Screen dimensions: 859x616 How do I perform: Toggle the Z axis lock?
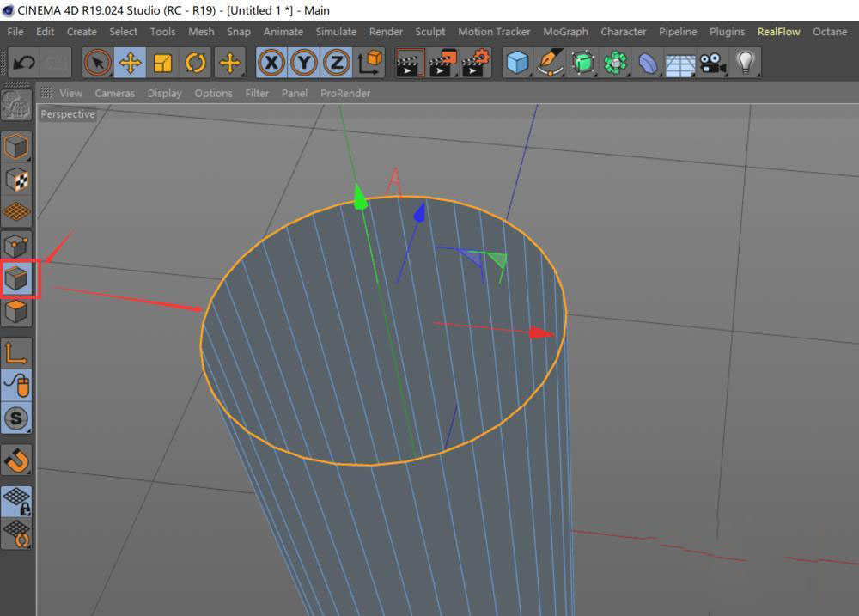coord(337,63)
